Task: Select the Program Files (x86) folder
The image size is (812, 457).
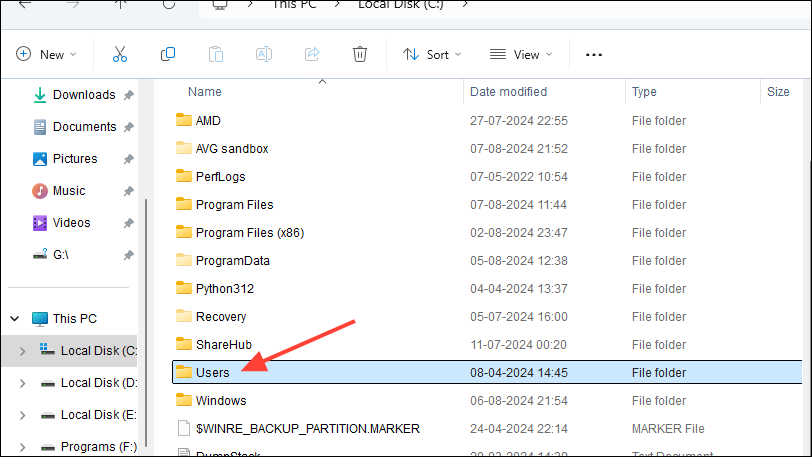Action: click(240, 233)
